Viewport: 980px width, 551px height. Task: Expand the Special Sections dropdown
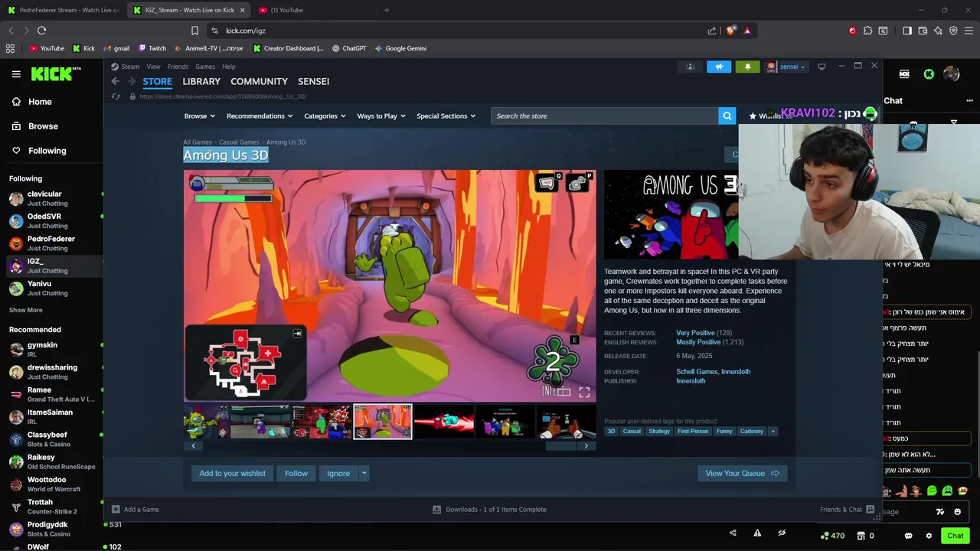coord(446,116)
